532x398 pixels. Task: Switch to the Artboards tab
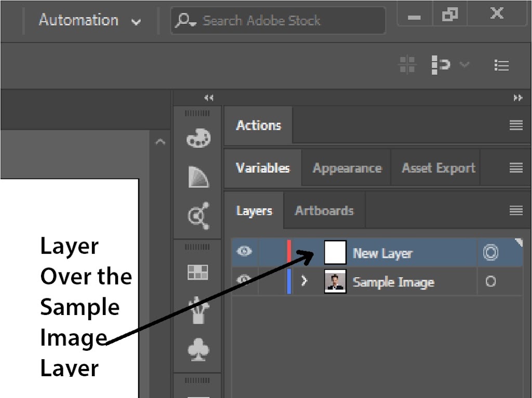(x=324, y=211)
